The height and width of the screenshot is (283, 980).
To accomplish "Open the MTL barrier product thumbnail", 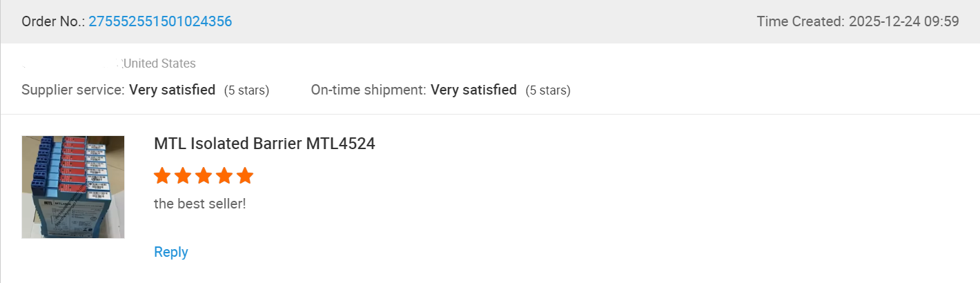I will 73,187.
